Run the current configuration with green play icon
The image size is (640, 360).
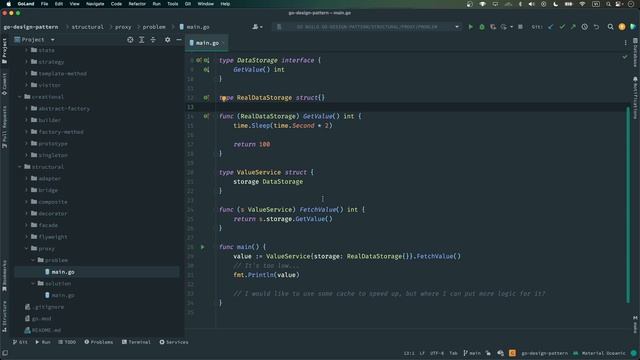(471, 27)
